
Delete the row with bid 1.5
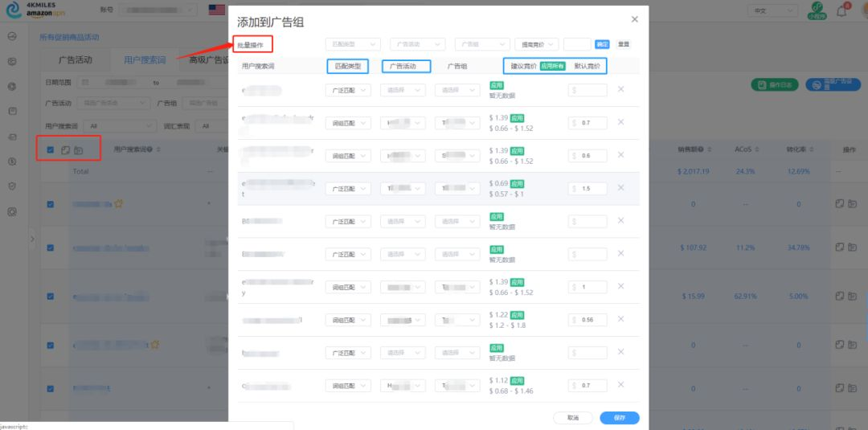pos(620,188)
